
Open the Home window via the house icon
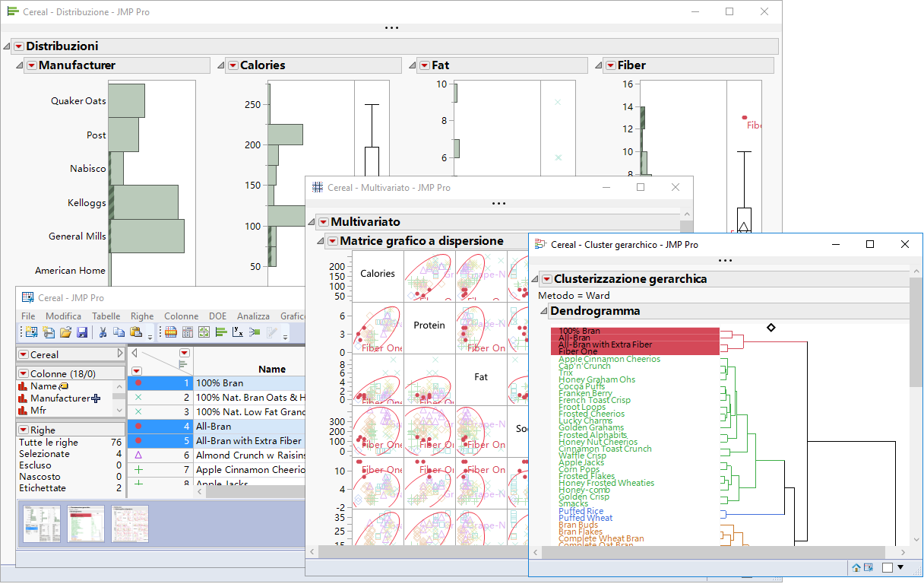[x=856, y=567]
